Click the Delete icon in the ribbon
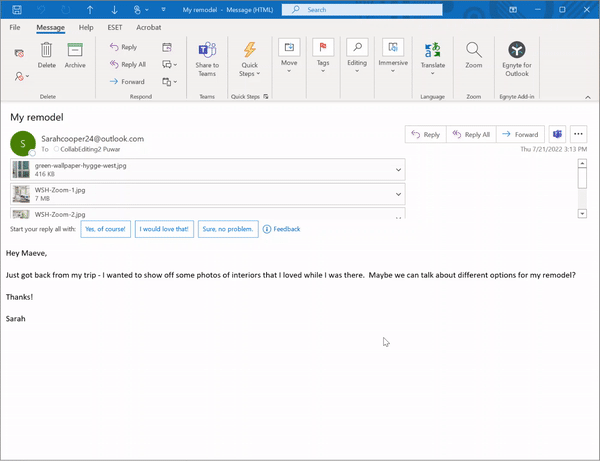Viewport: 600px width, 461px height. (x=47, y=54)
